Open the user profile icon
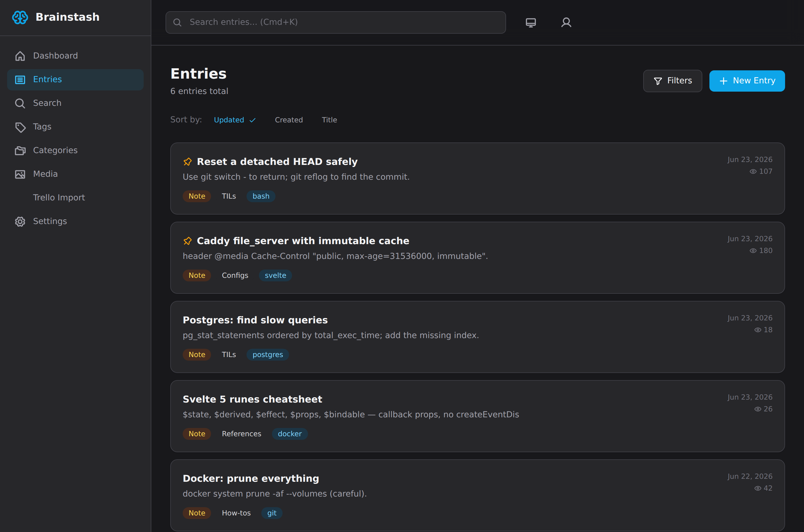Image resolution: width=804 pixels, height=532 pixels. 566,22
